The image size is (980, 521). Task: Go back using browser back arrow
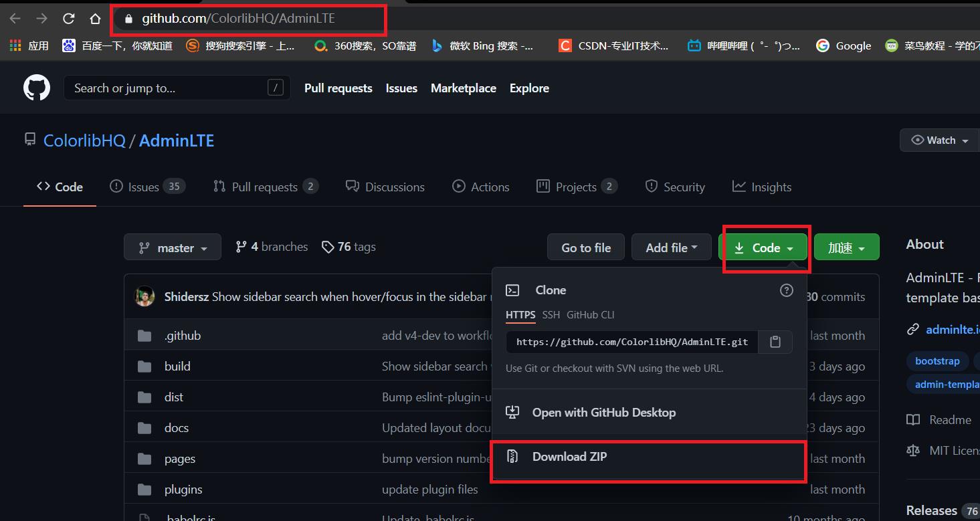pos(15,19)
